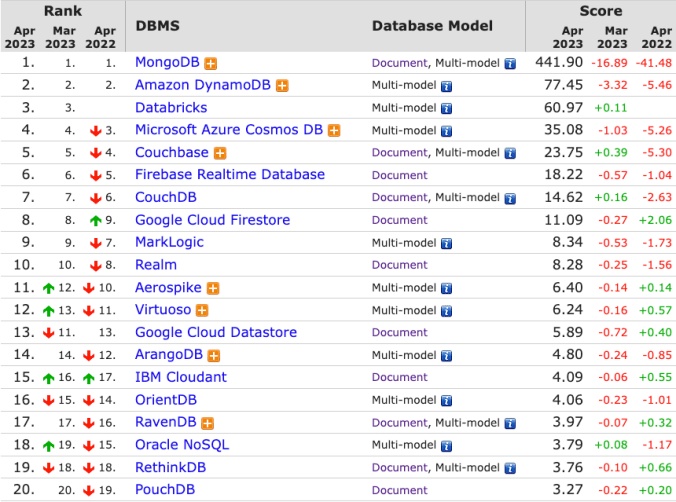
Task: Click the orange plus icon beside Virtuoso
Action: pos(201,311)
